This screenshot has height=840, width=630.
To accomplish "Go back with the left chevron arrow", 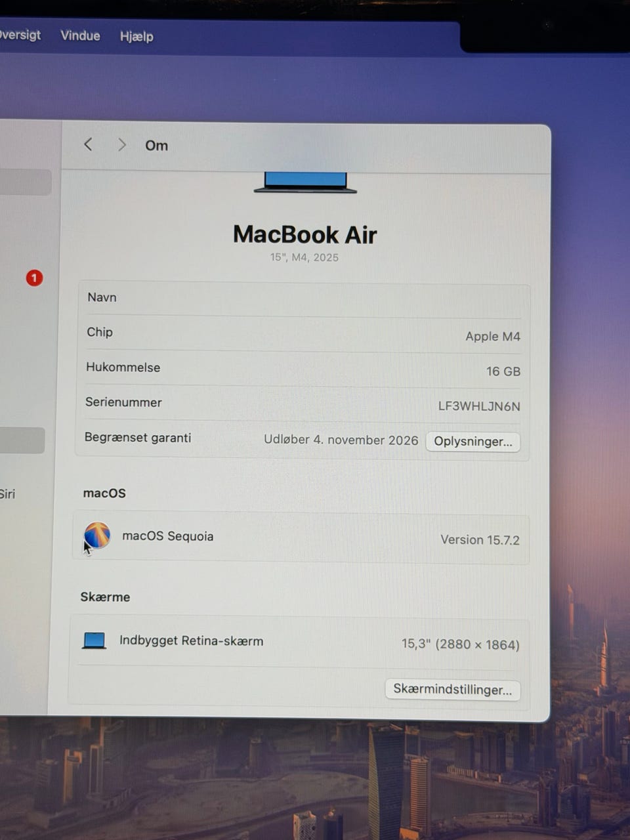I will pyautogui.click(x=88, y=144).
